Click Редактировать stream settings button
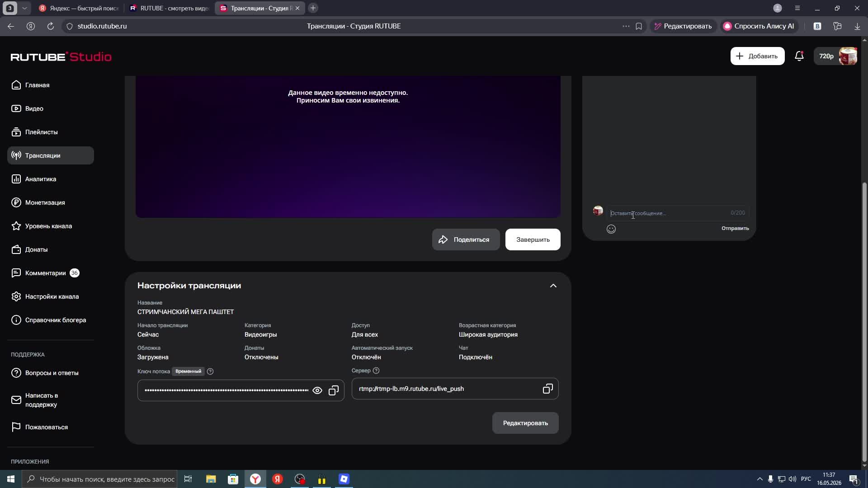Screen dimensions: 868x488 pyautogui.click(x=525, y=423)
